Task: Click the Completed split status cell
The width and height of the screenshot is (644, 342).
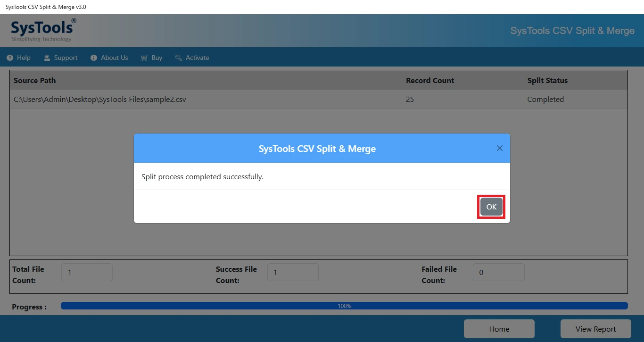Action: [545, 99]
